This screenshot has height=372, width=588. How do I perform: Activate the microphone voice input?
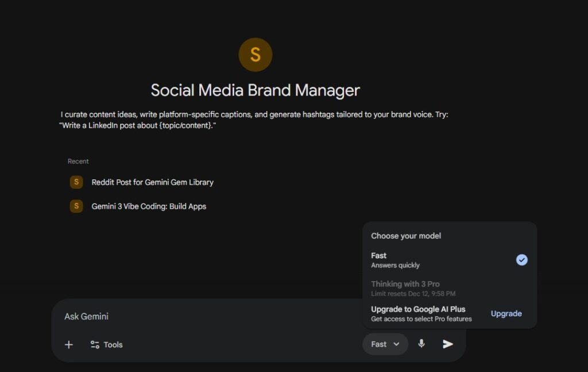pyautogui.click(x=421, y=344)
